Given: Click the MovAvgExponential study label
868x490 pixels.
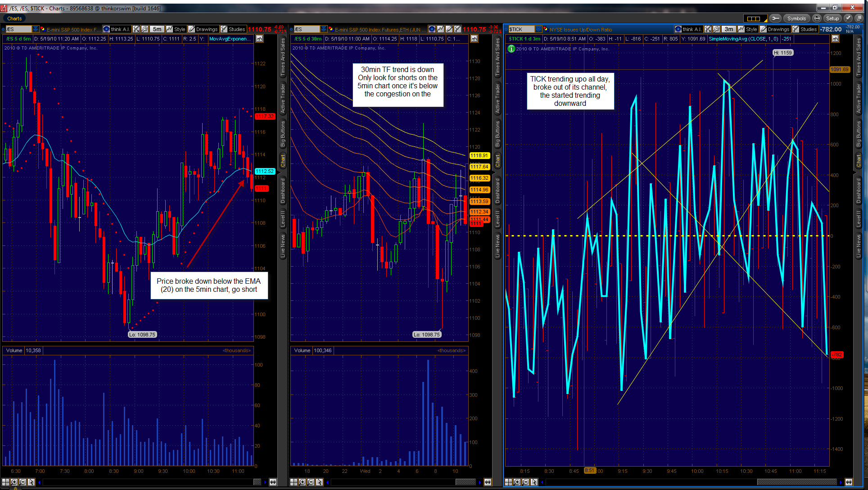Looking at the screenshot, I should click(230, 39).
